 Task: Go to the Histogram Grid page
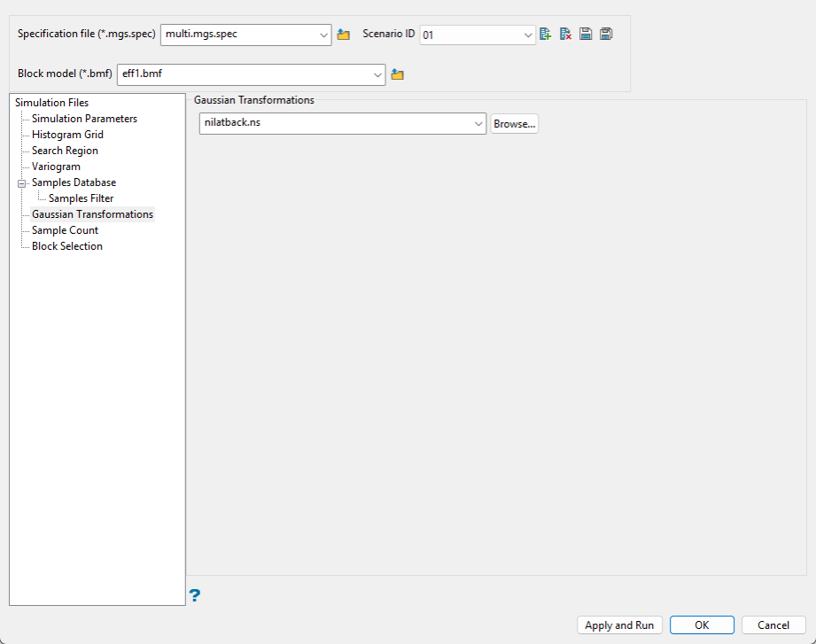tap(67, 135)
